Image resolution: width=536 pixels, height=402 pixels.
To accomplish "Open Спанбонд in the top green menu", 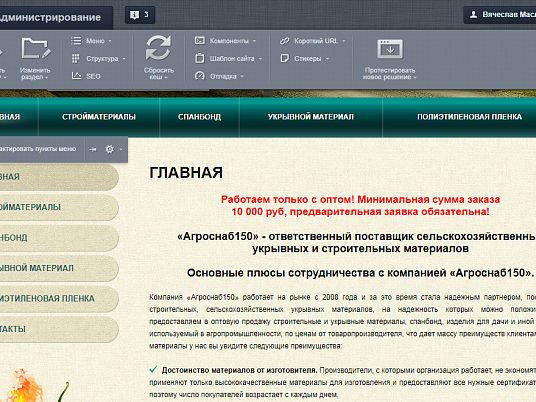I will click(199, 117).
